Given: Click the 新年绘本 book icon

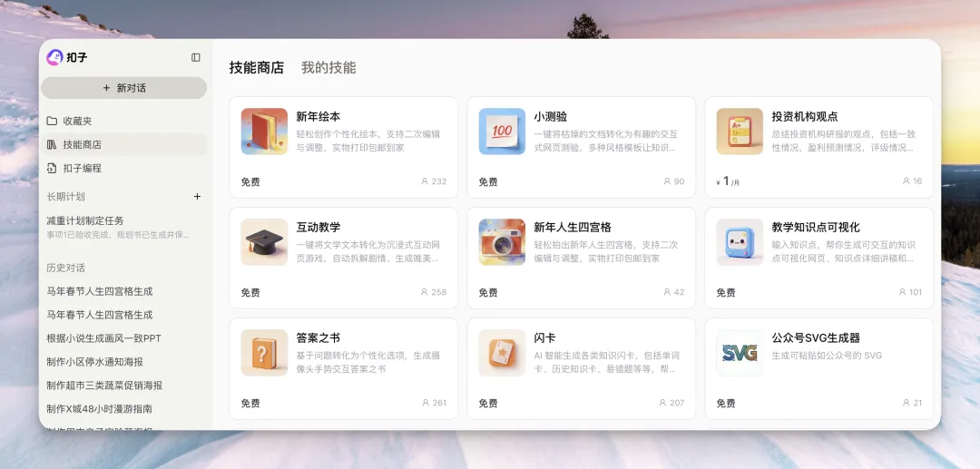Looking at the screenshot, I should click(264, 132).
